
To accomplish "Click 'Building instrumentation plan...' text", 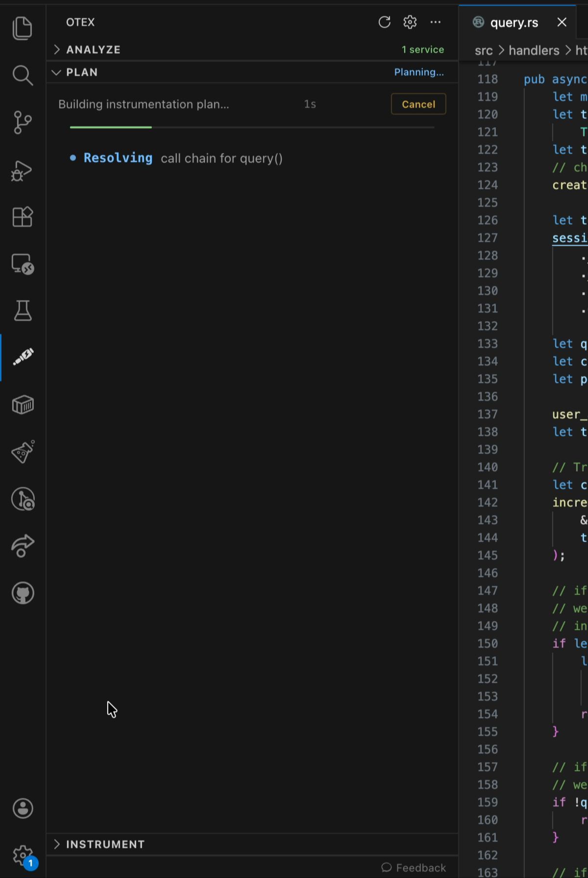I will tap(144, 104).
